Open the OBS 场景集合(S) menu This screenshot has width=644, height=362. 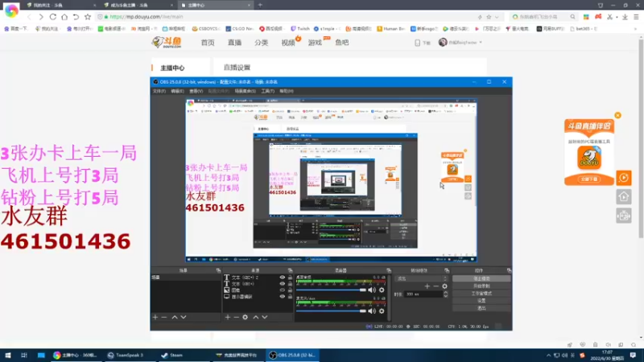pyautogui.click(x=246, y=91)
